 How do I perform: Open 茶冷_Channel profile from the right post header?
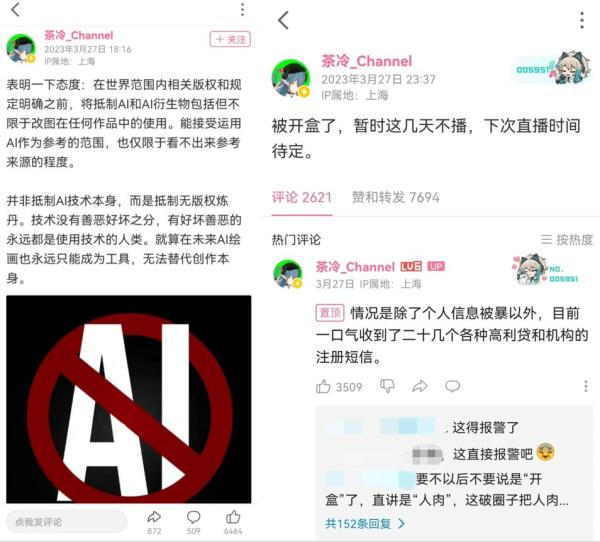367,61
